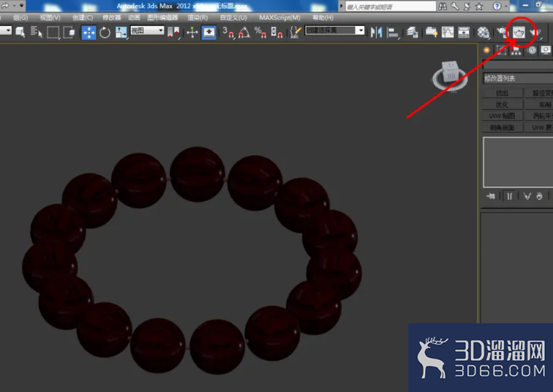Open the 创建(C) Create menu
Screen dimensions: 553x392
82,17
